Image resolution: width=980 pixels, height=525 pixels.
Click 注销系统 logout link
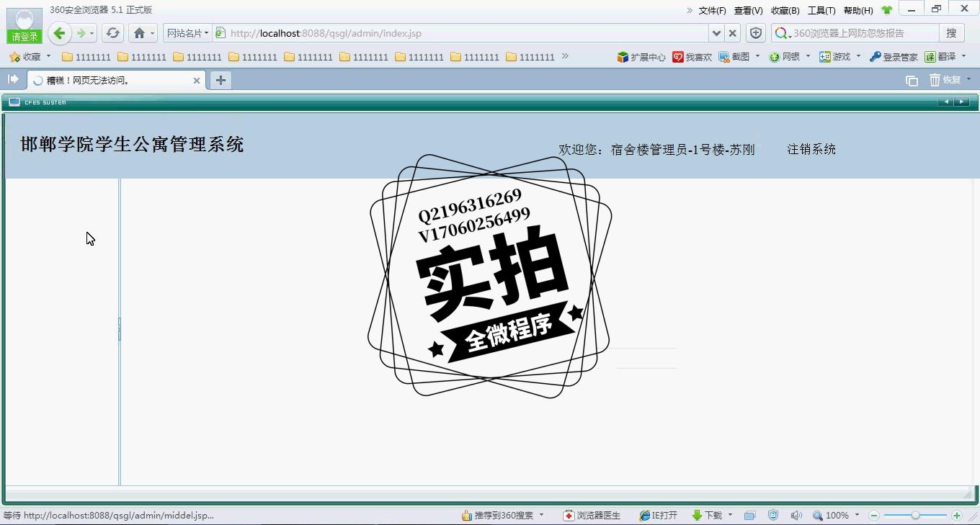(x=811, y=149)
